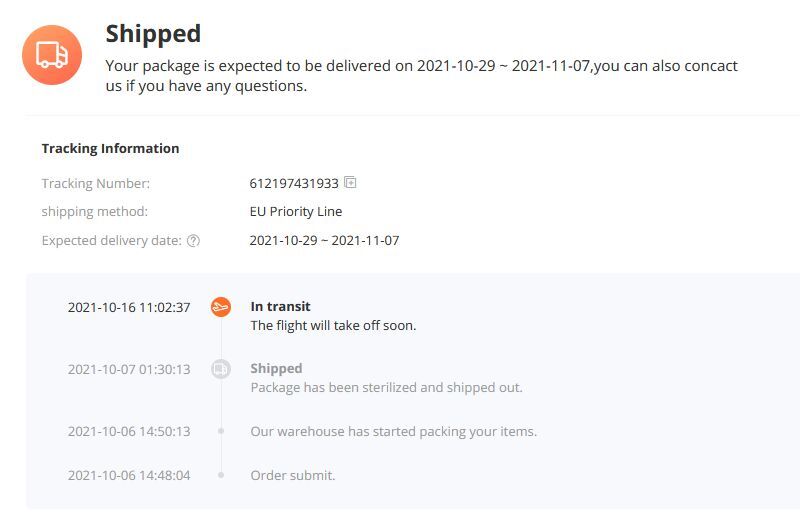The image size is (800, 518).
Task: Select the packing started timeline dot
Action: 221,431
